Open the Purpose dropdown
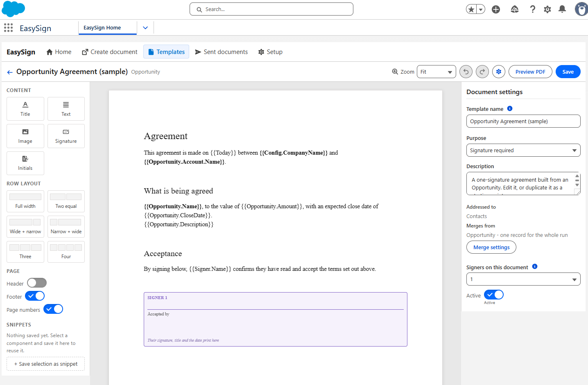Viewport: 588px width, 385px height. pyautogui.click(x=523, y=150)
